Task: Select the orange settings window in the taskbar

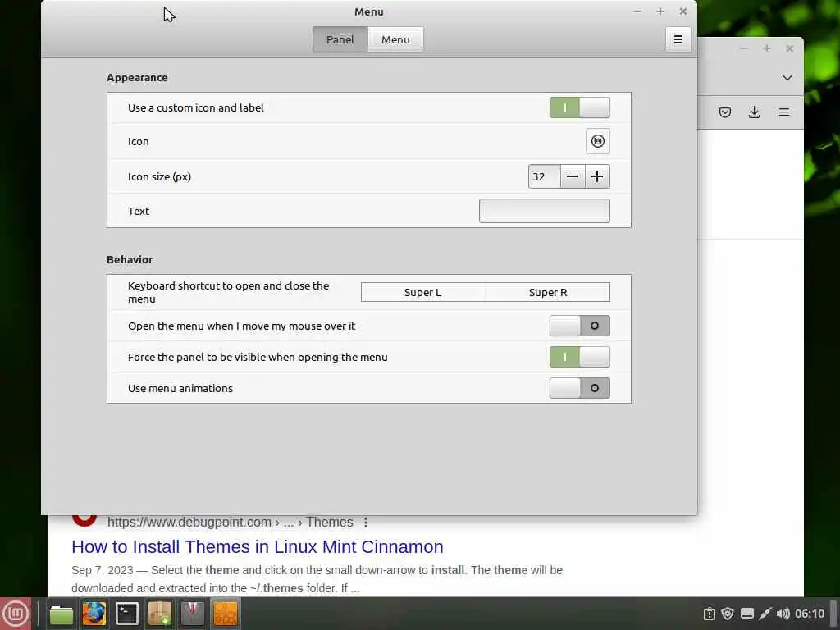Action: (x=226, y=614)
